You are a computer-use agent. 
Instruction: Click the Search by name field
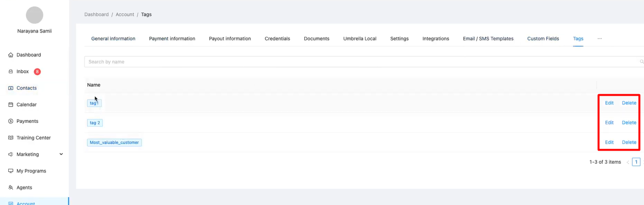pos(364,62)
